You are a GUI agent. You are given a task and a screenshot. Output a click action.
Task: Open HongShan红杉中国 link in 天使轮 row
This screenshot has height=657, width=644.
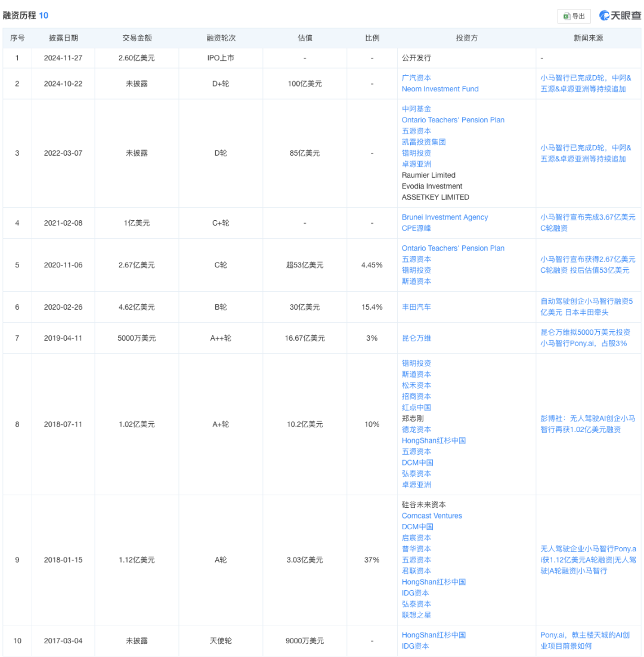coord(434,635)
